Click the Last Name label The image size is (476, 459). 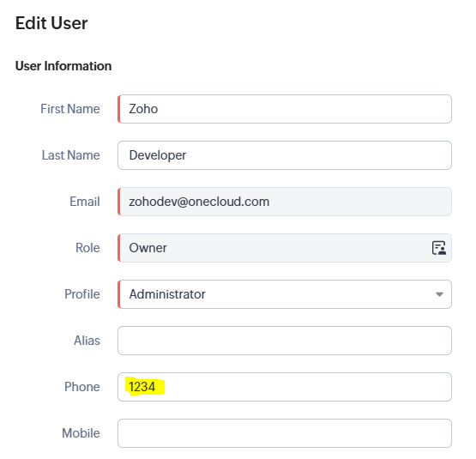click(x=70, y=155)
